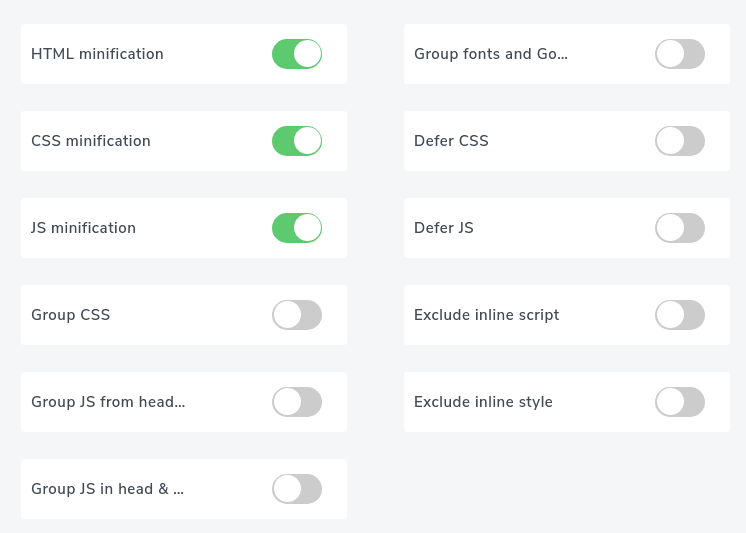Click the Exclude inline script label
Image resolution: width=746 pixels, height=533 pixels.
[x=486, y=315]
